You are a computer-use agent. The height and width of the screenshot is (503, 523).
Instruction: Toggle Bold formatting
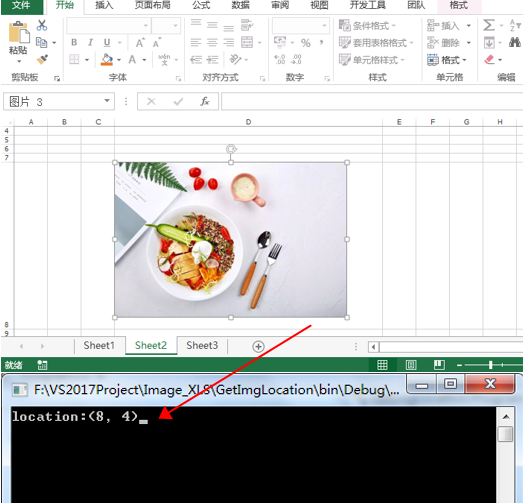pyautogui.click(x=74, y=42)
